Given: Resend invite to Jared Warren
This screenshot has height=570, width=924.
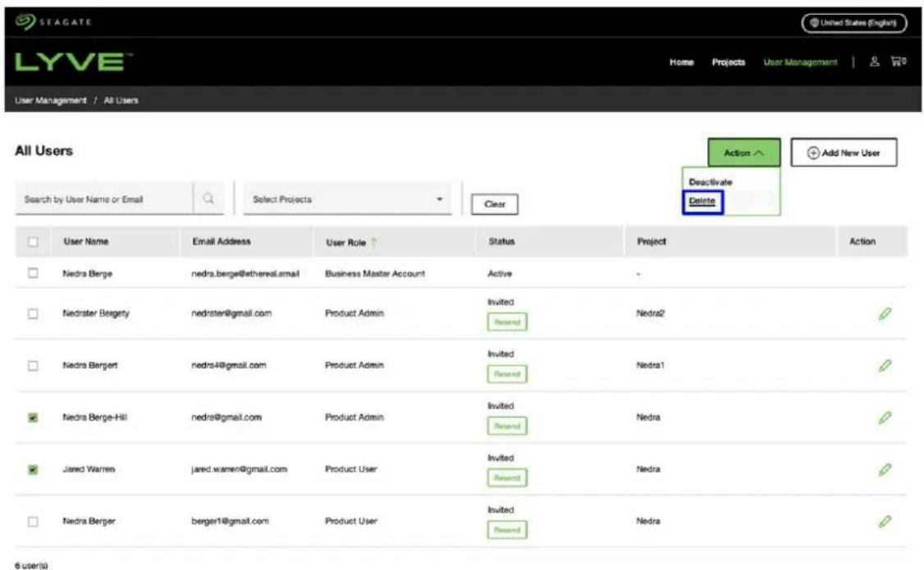Looking at the screenshot, I should tap(507, 477).
